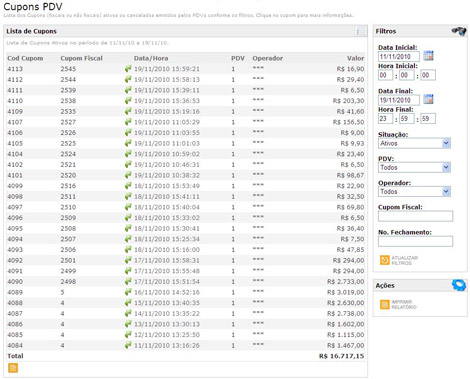Click the Imprimir Relatório link text

pos(404,304)
